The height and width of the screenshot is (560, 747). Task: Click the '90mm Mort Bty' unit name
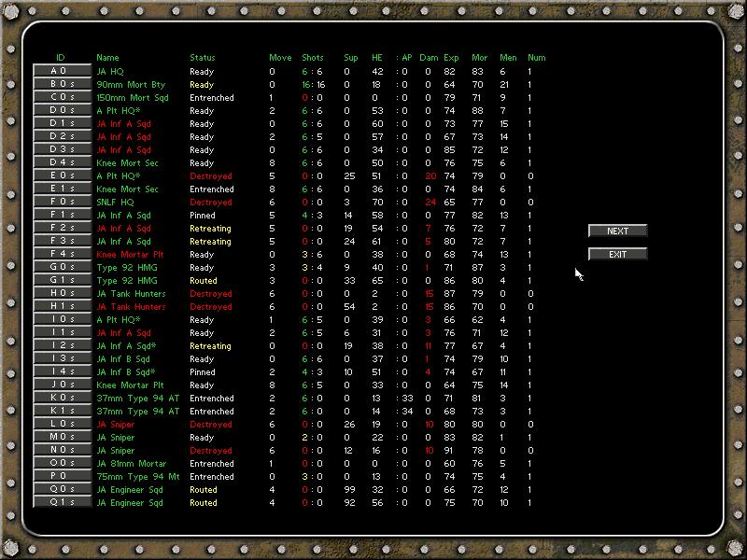131,85
